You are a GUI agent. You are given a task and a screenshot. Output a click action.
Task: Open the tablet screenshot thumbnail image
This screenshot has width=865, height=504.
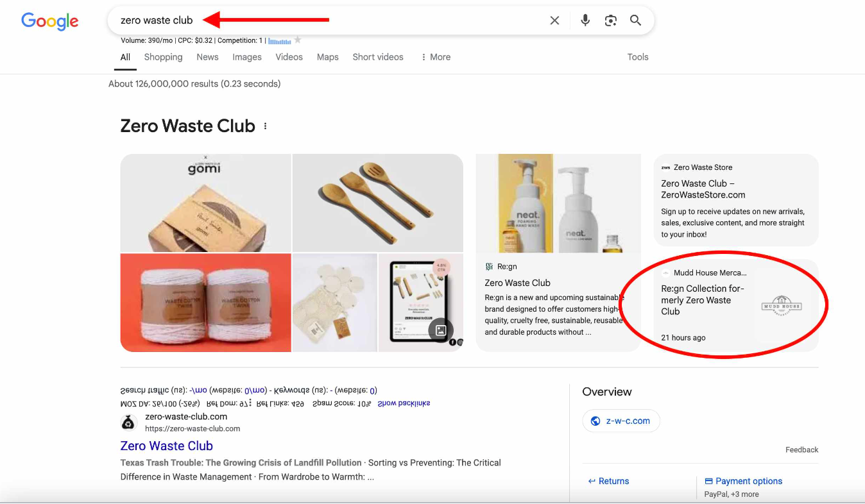tap(421, 303)
